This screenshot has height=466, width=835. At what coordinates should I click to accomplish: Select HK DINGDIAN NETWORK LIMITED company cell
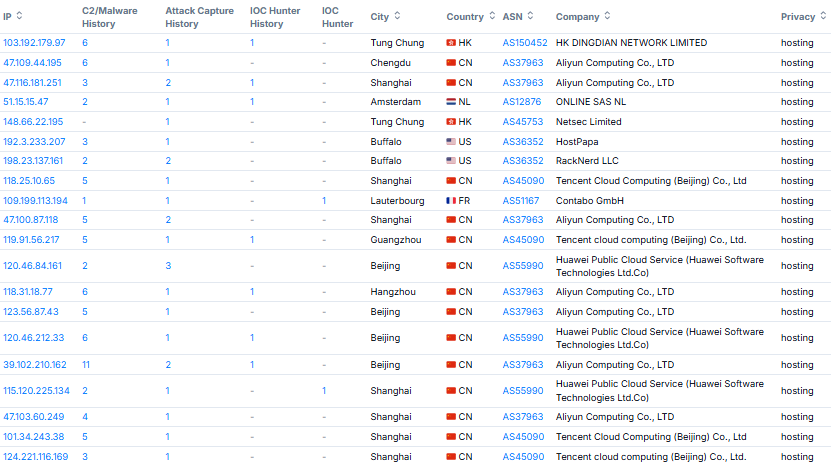[632, 43]
